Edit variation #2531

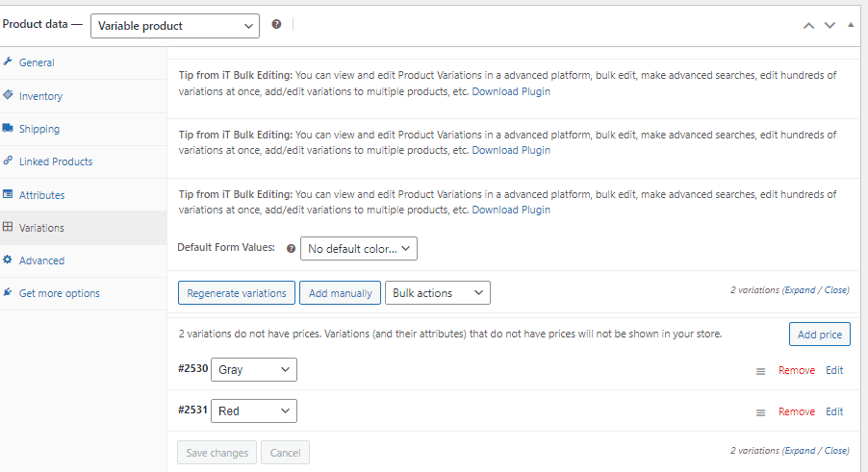[834, 411]
